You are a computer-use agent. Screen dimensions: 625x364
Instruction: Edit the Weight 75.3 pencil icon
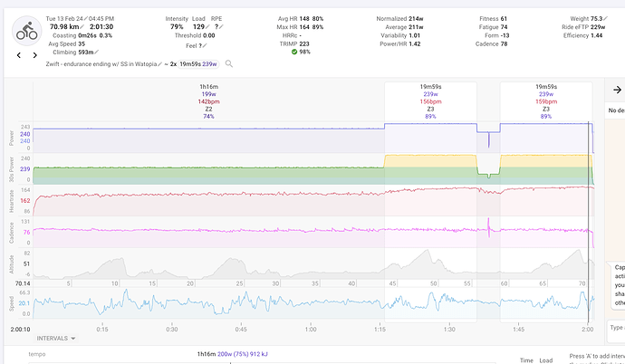click(605, 19)
